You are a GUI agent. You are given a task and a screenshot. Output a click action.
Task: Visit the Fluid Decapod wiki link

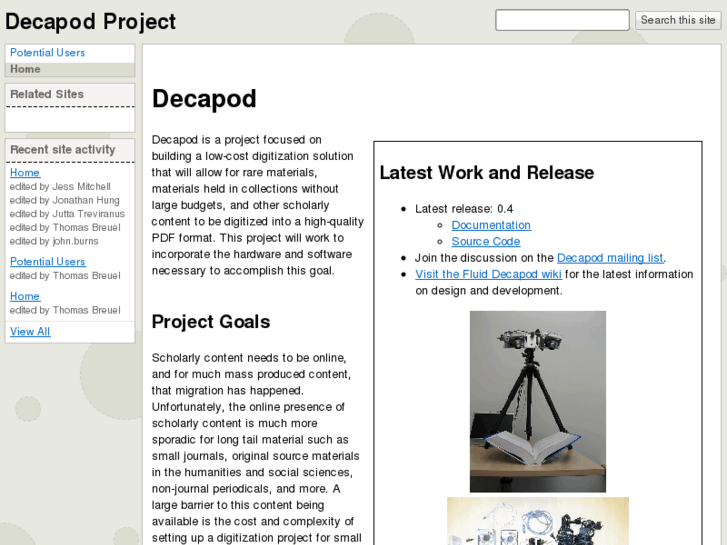click(x=488, y=274)
